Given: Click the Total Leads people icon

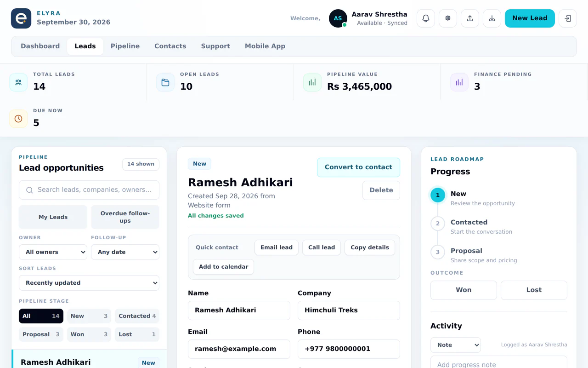Looking at the screenshot, I should 18,82.
